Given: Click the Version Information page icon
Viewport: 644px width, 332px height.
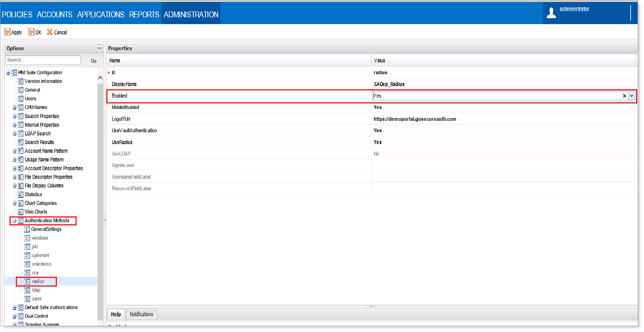Looking at the screenshot, I should pos(21,81).
